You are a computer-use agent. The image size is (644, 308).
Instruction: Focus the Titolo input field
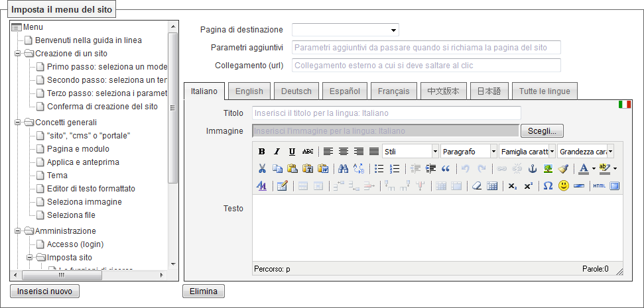(387, 113)
